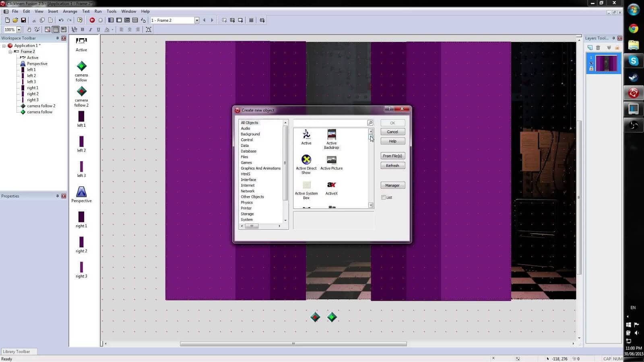Collapse the Application 1 tree node
Image resolution: width=644 pixels, height=362 pixels.
click(x=4, y=46)
